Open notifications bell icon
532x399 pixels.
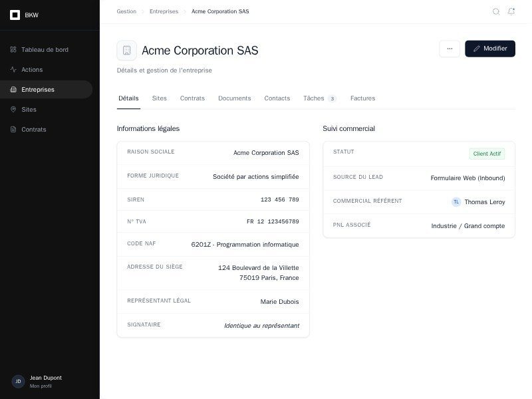[x=511, y=11]
